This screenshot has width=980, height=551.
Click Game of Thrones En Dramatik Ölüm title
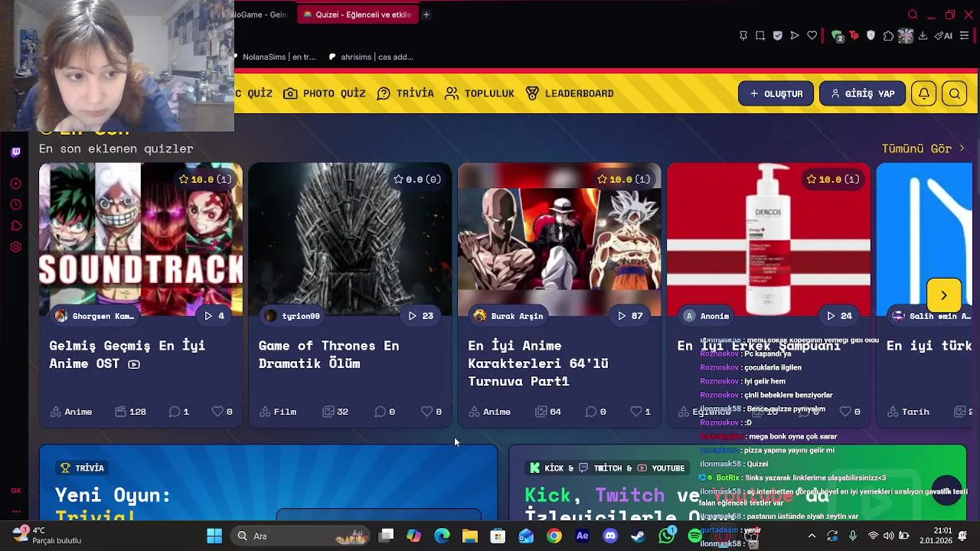328,354
